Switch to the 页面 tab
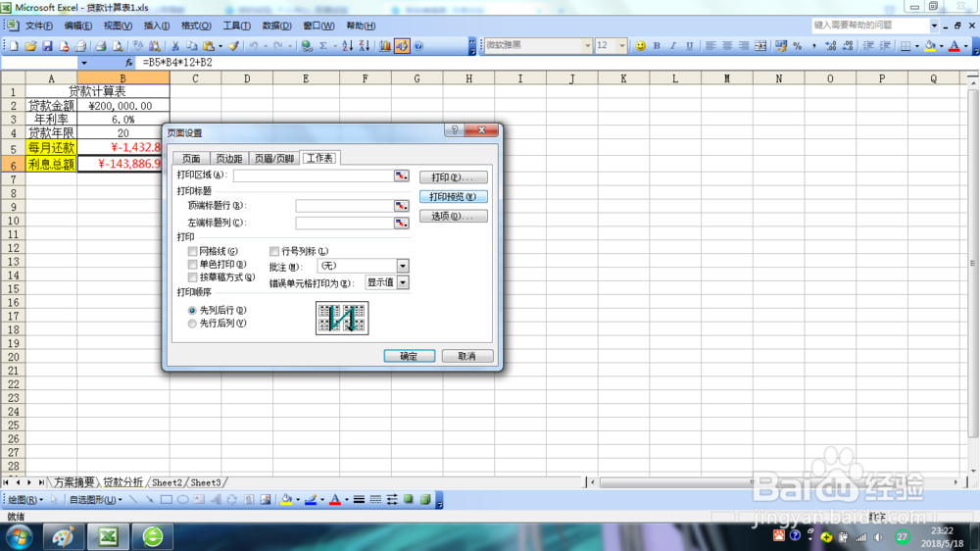Screen dimensions: 980x551 (191, 158)
